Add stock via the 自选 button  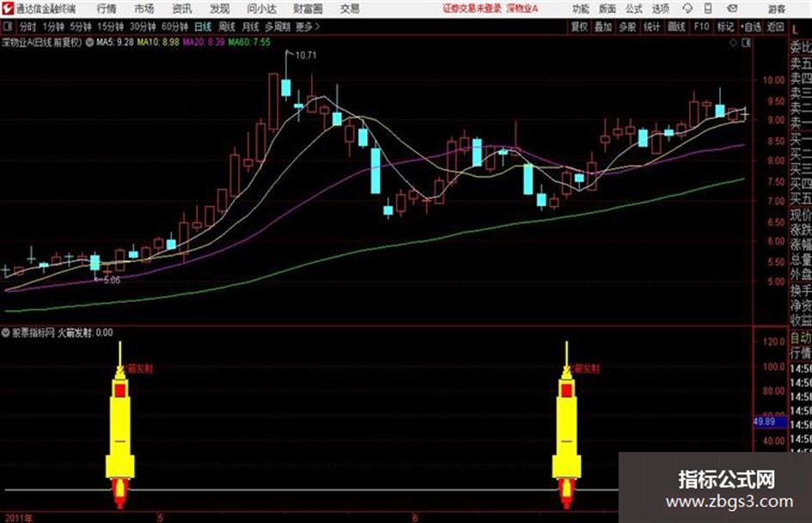point(751,27)
